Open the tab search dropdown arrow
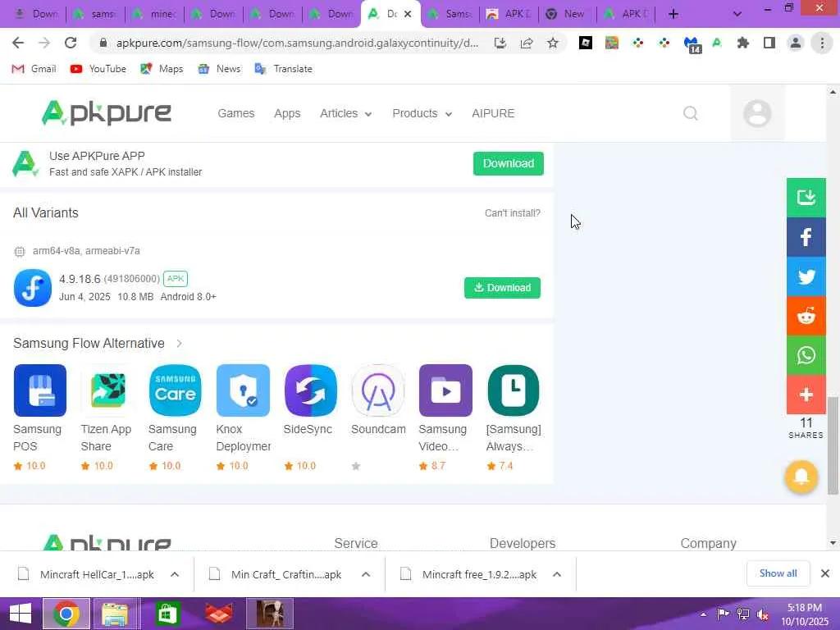The height and width of the screenshot is (630, 840). pyautogui.click(x=737, y=14)
